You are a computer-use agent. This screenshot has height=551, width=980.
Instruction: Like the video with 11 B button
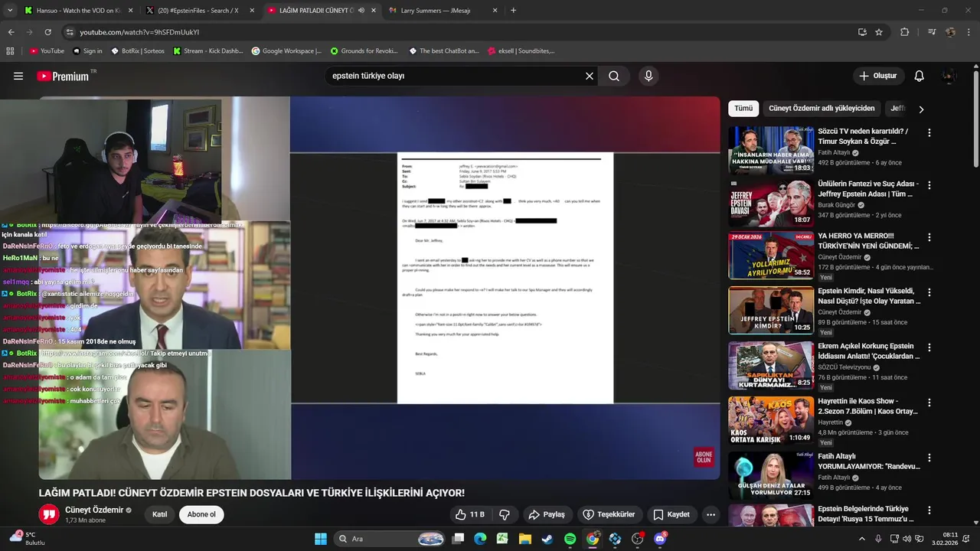tap(469, 514)
